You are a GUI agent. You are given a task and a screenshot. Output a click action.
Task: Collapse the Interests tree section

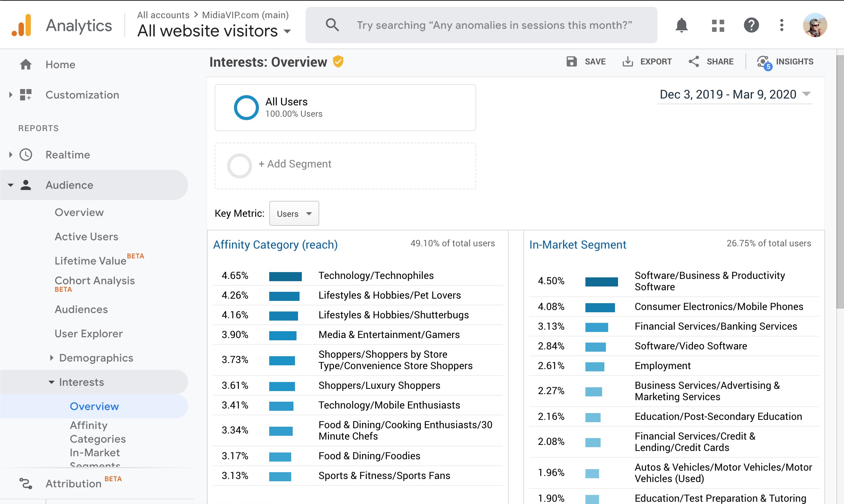[x=52, y=382]
